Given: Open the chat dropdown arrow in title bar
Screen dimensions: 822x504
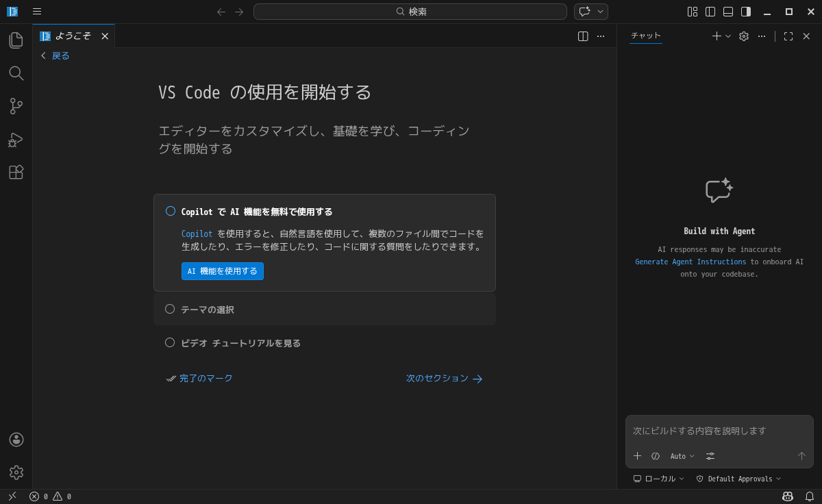Looking at the screenshot, I should point(601,12).
